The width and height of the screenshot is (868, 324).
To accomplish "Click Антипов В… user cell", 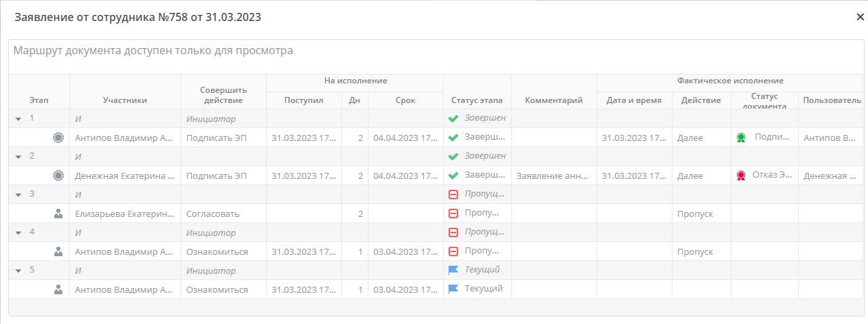I will pyautogui.click(x=831, y=138).
